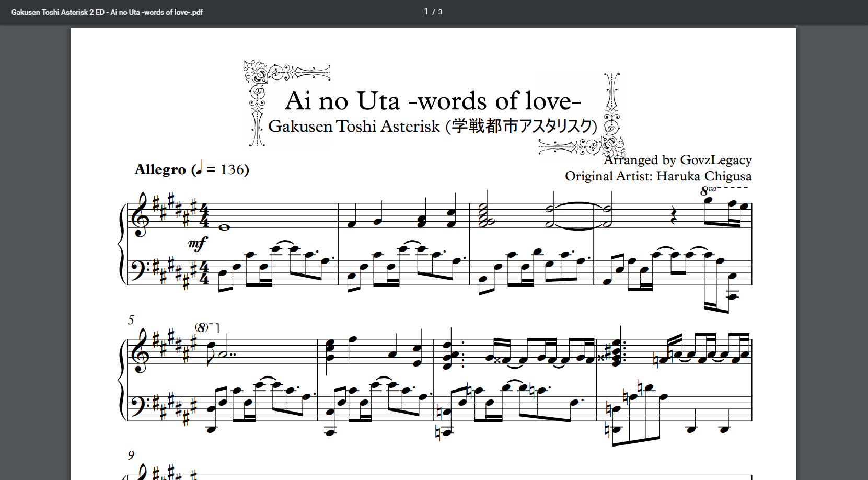
Task: Click the treble clef in first system
Action: point(141,214)
